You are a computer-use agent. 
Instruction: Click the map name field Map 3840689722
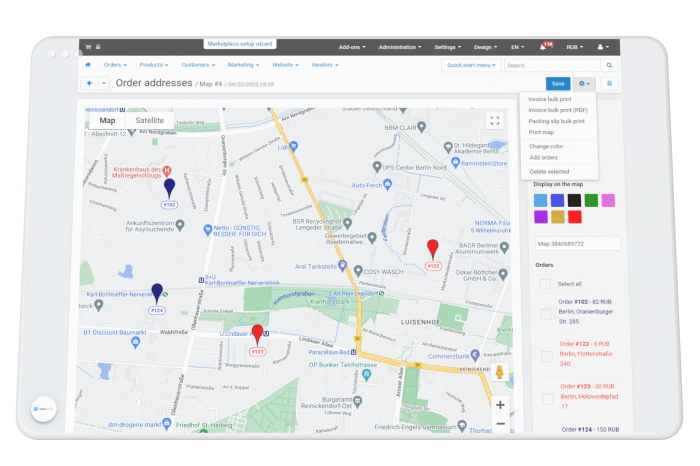pyautogui.click(x=578, y=244)
